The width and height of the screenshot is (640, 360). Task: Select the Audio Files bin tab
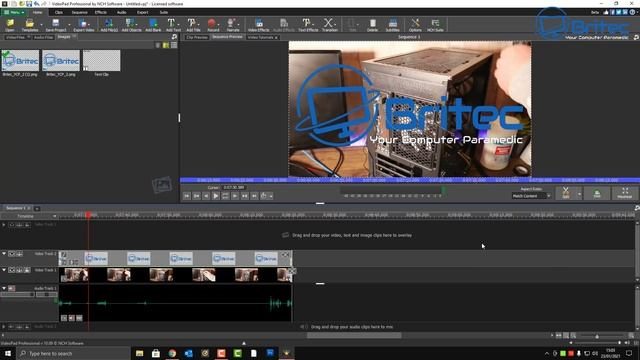43,37
